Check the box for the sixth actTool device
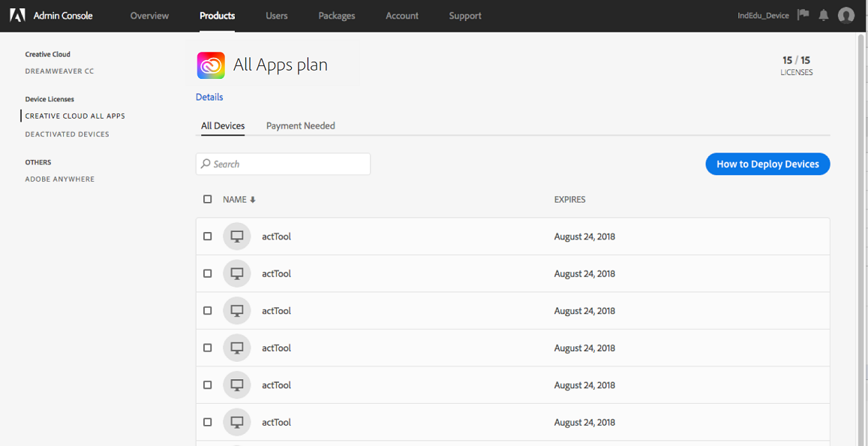Viewport: 868px width, 446px height. [x=208, y=422]
